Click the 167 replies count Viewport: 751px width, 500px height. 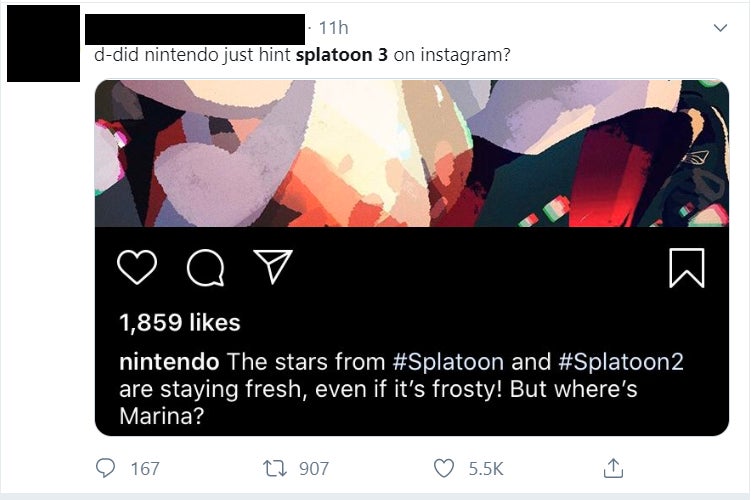click(145, 468)
